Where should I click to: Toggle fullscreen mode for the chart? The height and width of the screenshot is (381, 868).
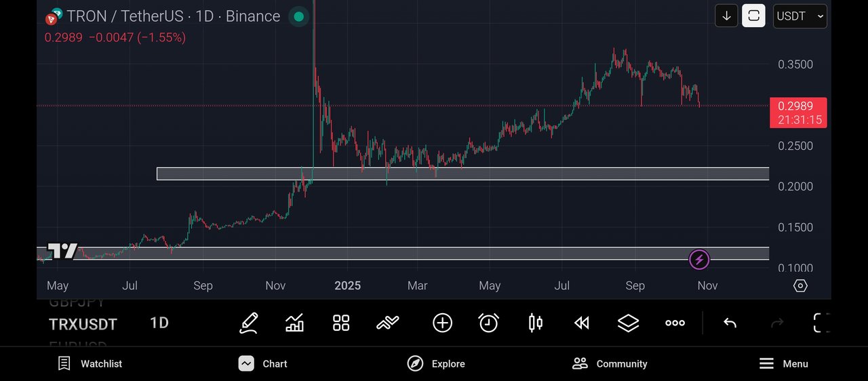tap(821, 323)
